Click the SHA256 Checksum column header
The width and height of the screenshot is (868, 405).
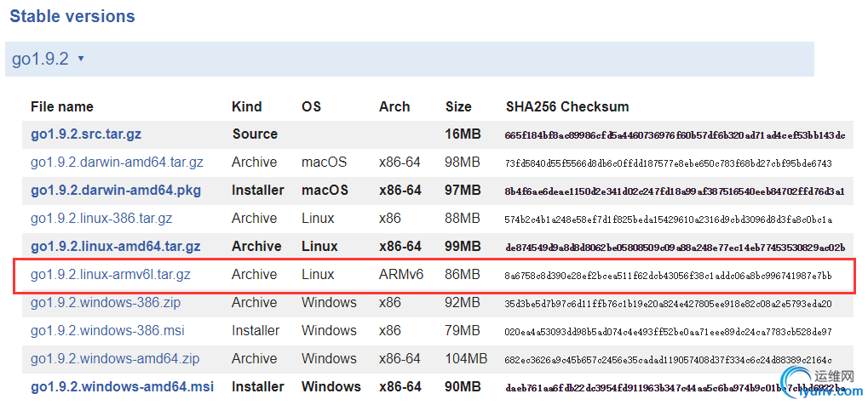(567, 107)
